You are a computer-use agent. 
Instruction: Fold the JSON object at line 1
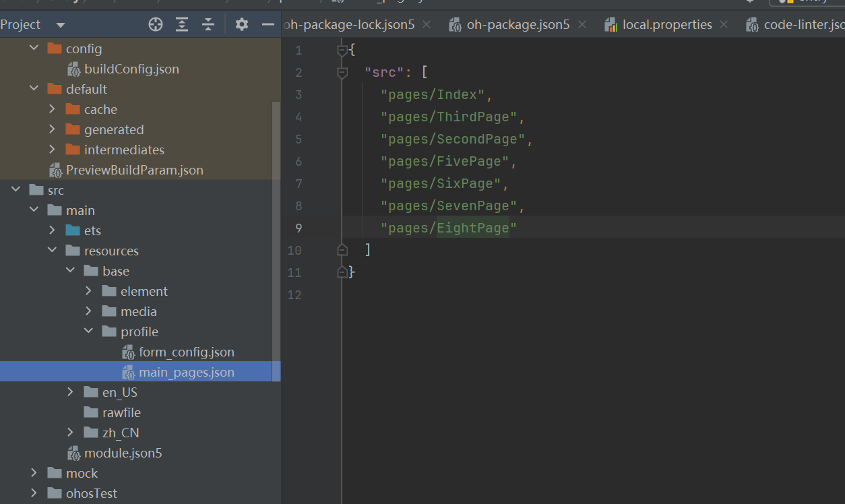click(x=342, y=49)
